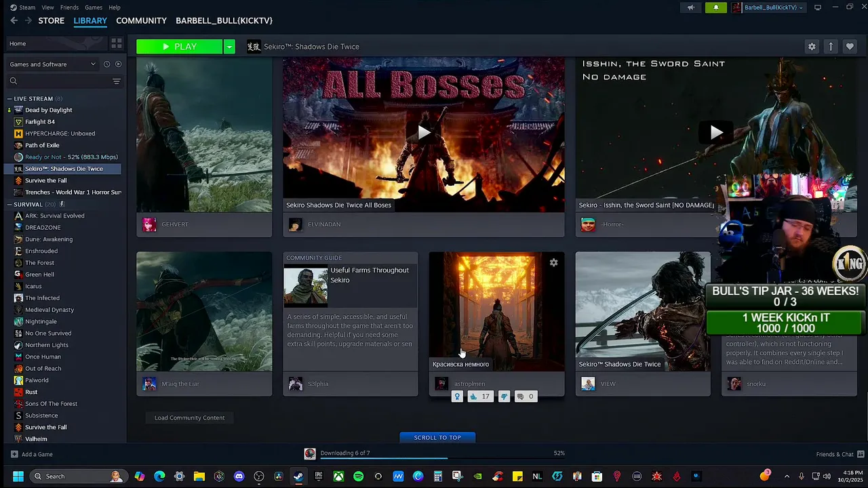868x488 pixels.
Task: Open ELVINADAN author profile link
Action: pyautogui.click(x=324, y=224)
